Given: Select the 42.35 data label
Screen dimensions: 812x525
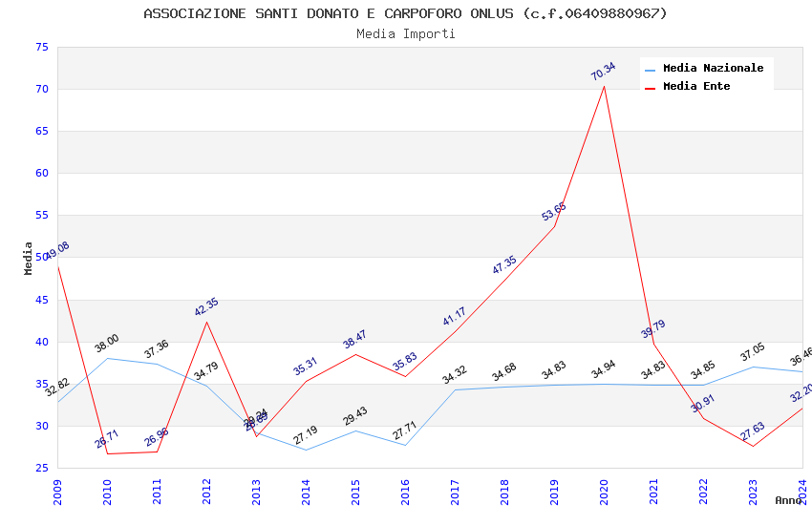Looking at the screenshot, I should [x=206, y=306].
